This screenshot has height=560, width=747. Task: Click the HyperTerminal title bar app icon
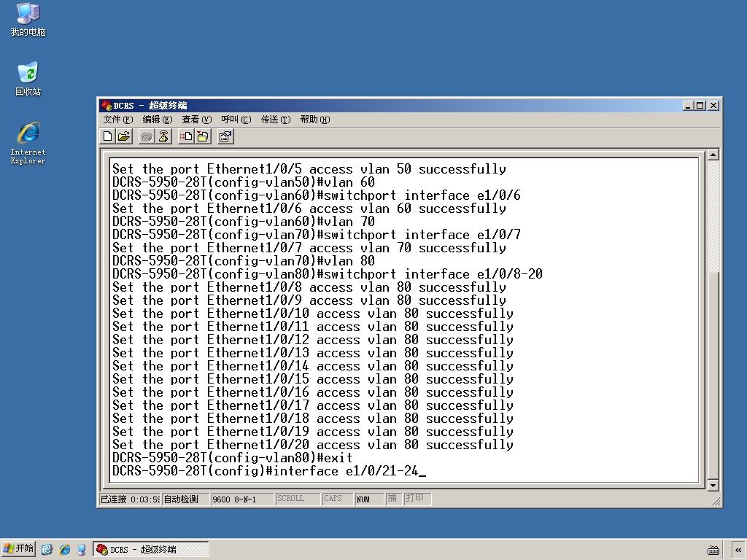click(x=107, y=105)
